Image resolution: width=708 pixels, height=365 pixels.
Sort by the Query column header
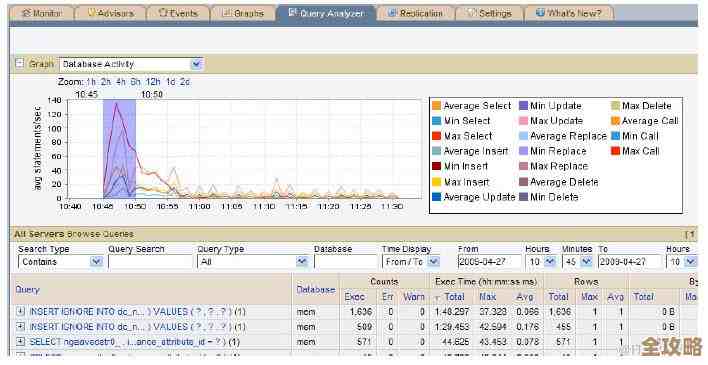pyautogui.click(x=28, y=290)
